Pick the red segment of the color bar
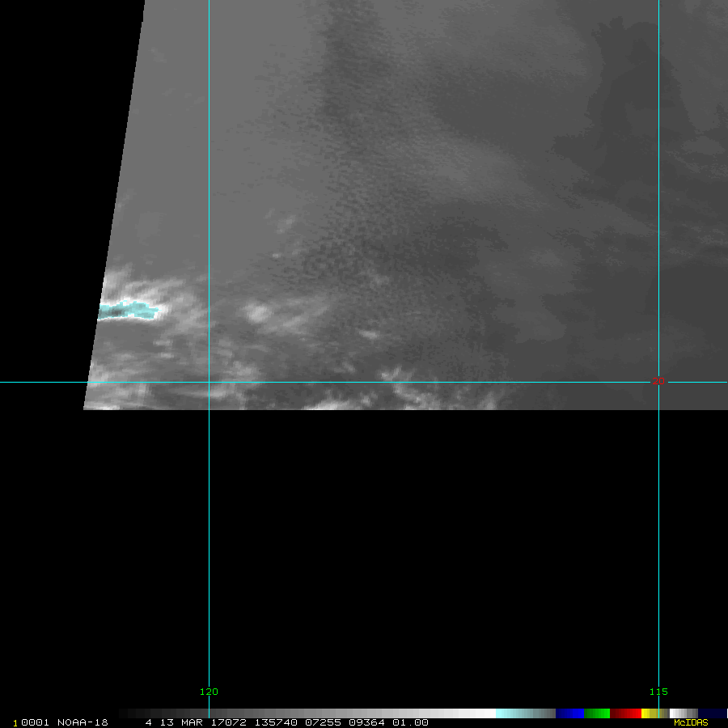The height and width of the screenshot is (728, 728). [x=625, y=713]
